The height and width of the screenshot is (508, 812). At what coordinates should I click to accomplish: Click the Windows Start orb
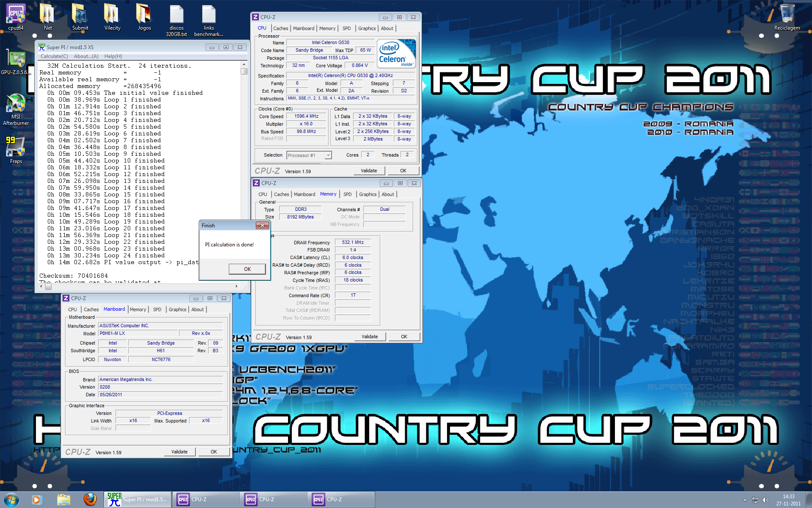tap(11, 500)
